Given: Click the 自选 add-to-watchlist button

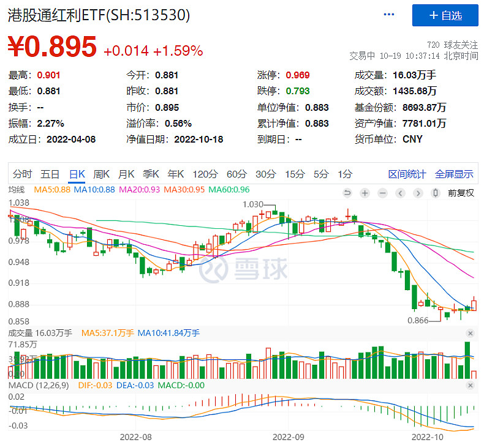Looking at the screenshot, I should 445,15.
